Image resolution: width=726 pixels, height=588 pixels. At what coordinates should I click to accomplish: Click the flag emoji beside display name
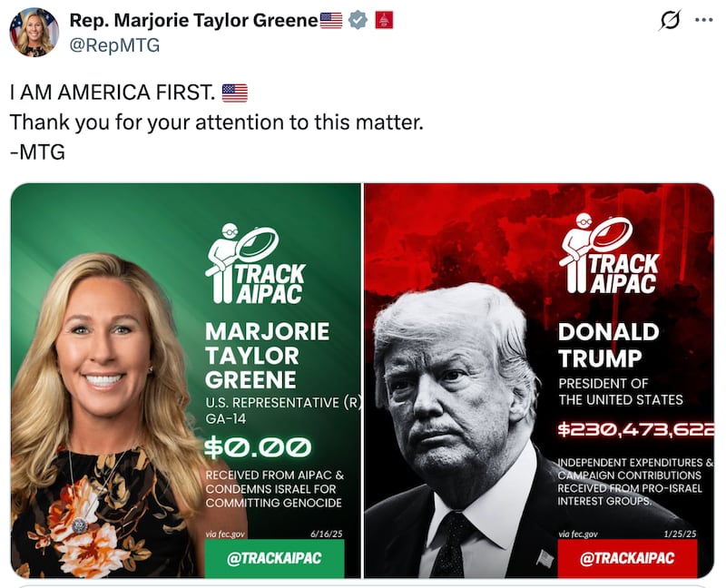click(331, 20)
